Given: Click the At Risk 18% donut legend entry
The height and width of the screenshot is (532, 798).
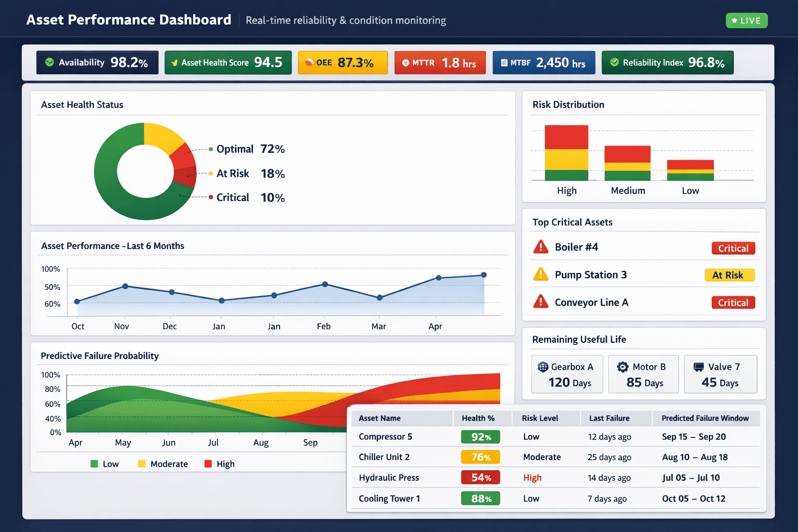Looking at the screenshot, I should tap(247, 174).
